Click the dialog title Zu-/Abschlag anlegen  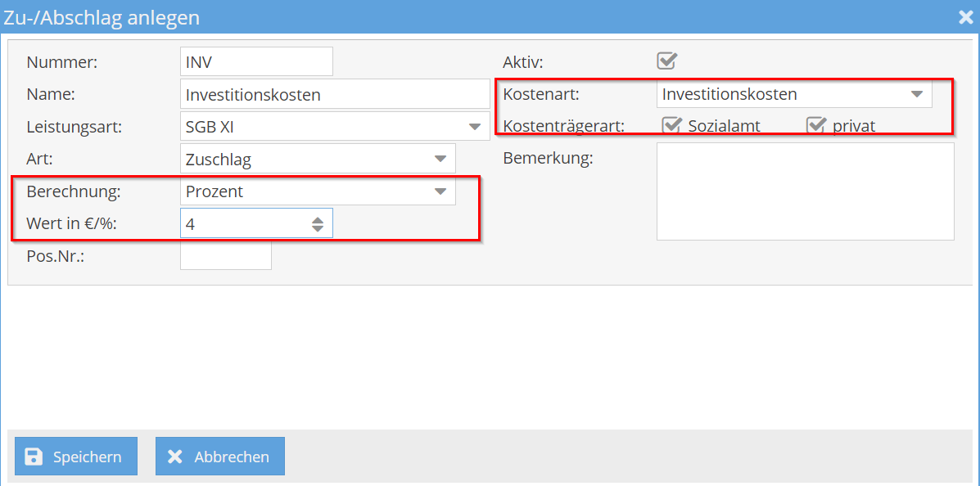pyautogui.click(x=103, y=16)
